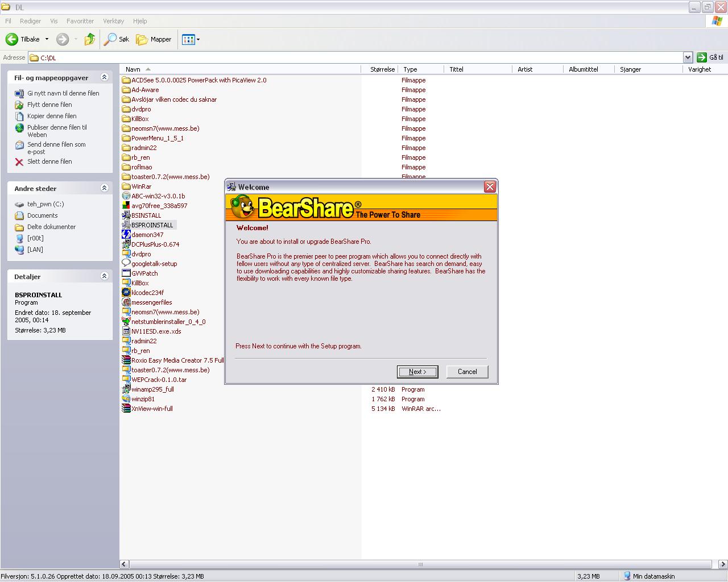Screen dimensions: 728x582
Task: Close the Welcome dialog with X
Action: [x=490, y=187]
